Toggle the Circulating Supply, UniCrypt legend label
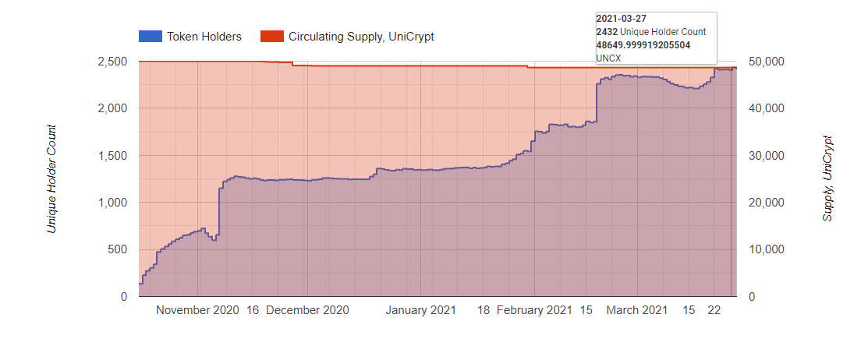 (361, 37)
